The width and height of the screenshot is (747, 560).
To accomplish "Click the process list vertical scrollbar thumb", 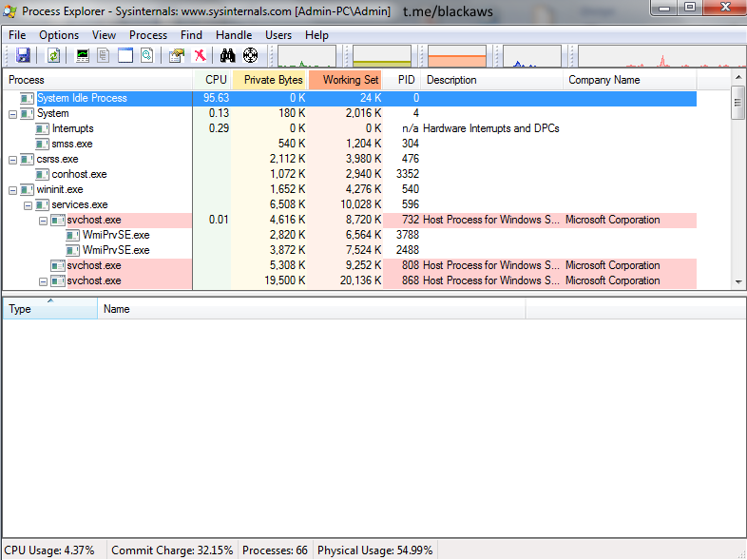I will 737,103.
